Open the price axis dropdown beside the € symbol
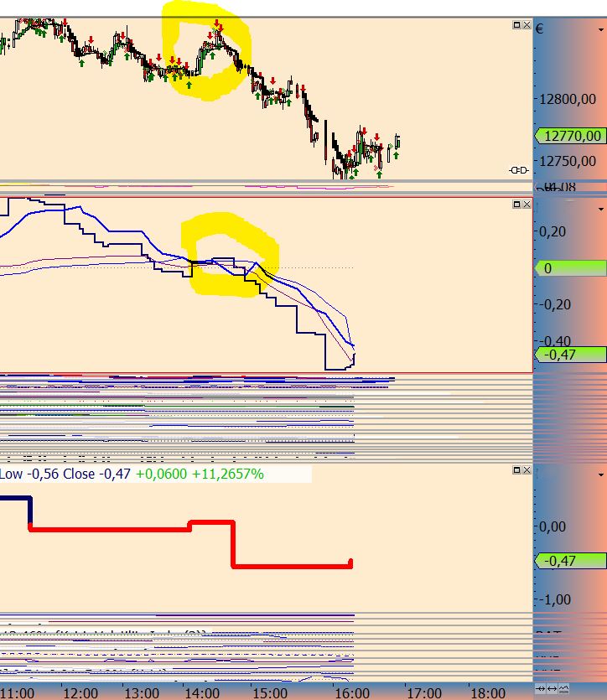Image resolution: width=607 pixels, height=700 pixels. click(601, 30)
